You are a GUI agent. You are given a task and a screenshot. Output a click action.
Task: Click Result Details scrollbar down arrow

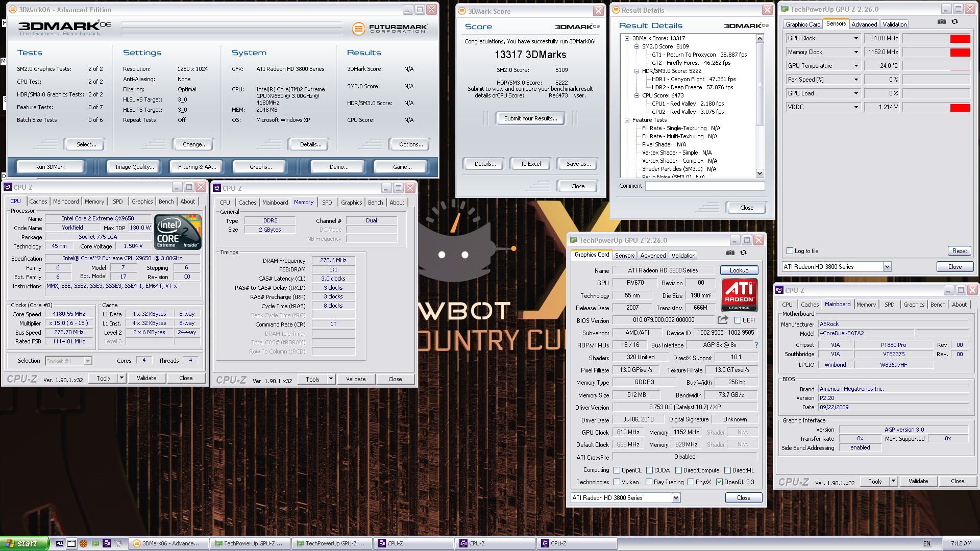pos(759,173)
